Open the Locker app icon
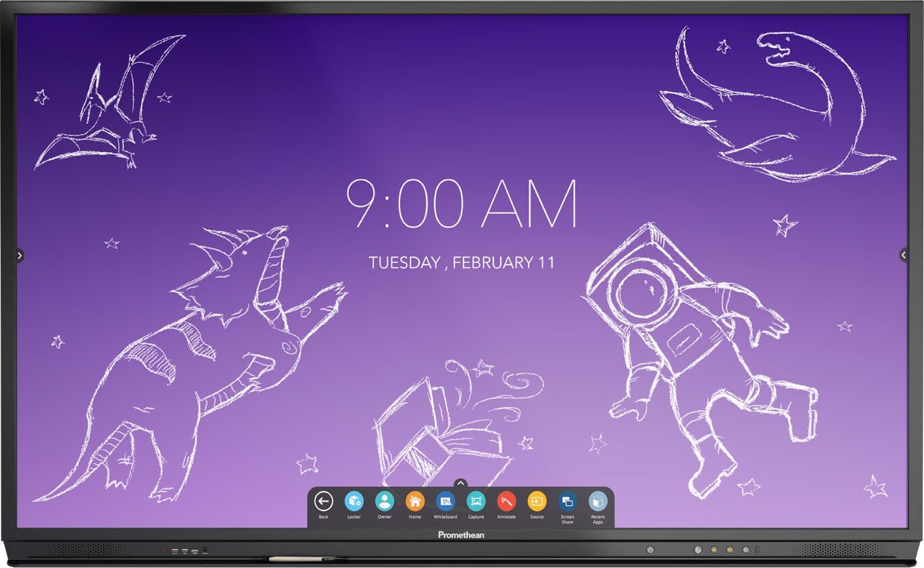Screen dimensions: 924x568 pos(354,502)
